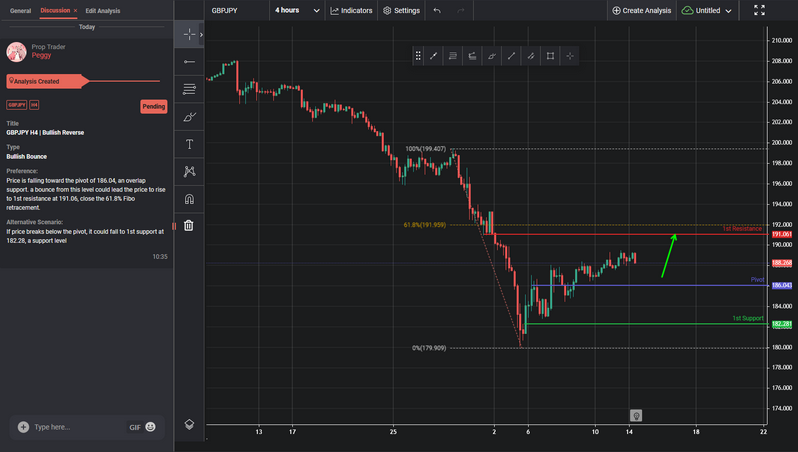The height and width of the screenshot is (452, 798).
Task: Click the 61.8%(191.959) Fibonacci label
Action: [424, 224]
